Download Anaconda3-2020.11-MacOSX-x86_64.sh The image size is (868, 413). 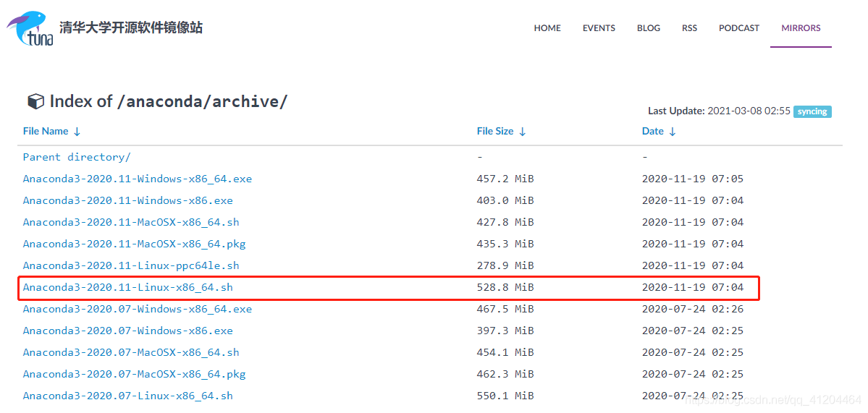click(131, 222)
